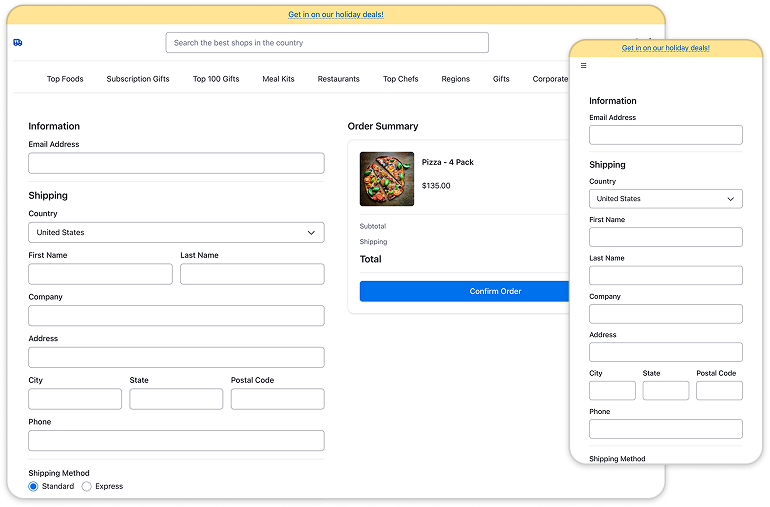Viewport: 770px width, 507px height.
Task: Choose the Express shipping radio button
Action: pyautogui.click(x=86, y=486)
